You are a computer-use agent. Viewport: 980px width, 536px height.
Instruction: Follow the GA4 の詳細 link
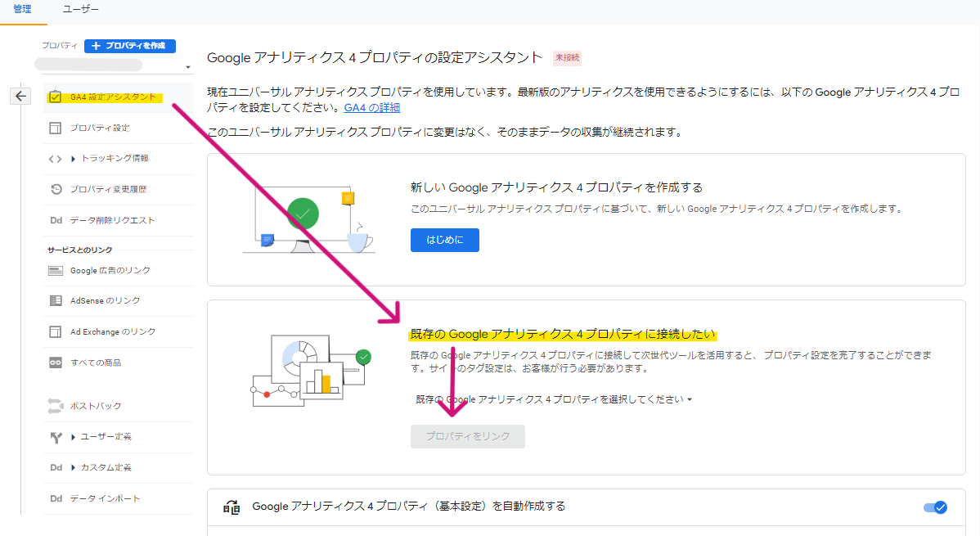(x=372, y=107)
